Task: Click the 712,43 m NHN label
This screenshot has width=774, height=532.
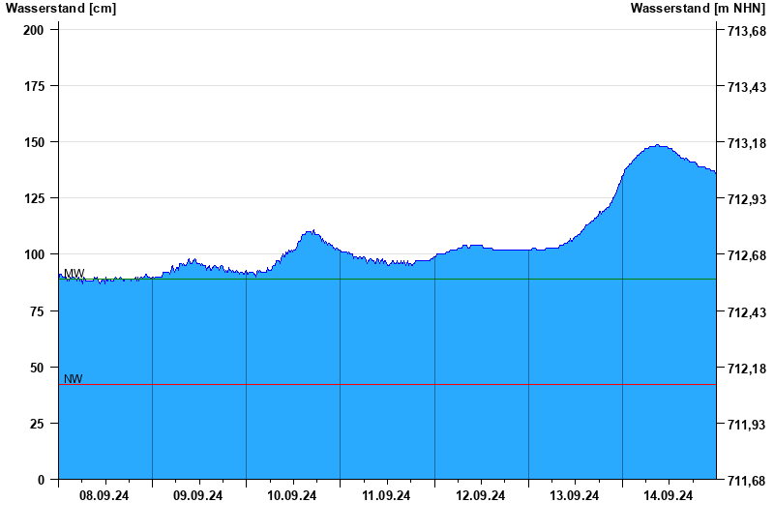Action: click(747, 312)
